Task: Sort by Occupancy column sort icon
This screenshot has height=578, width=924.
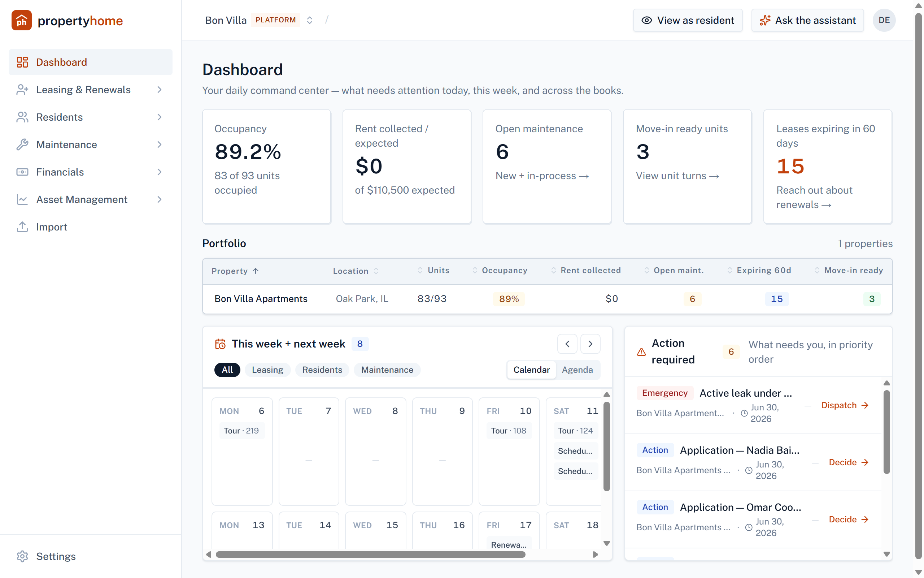Action: (x=475, y=270)
